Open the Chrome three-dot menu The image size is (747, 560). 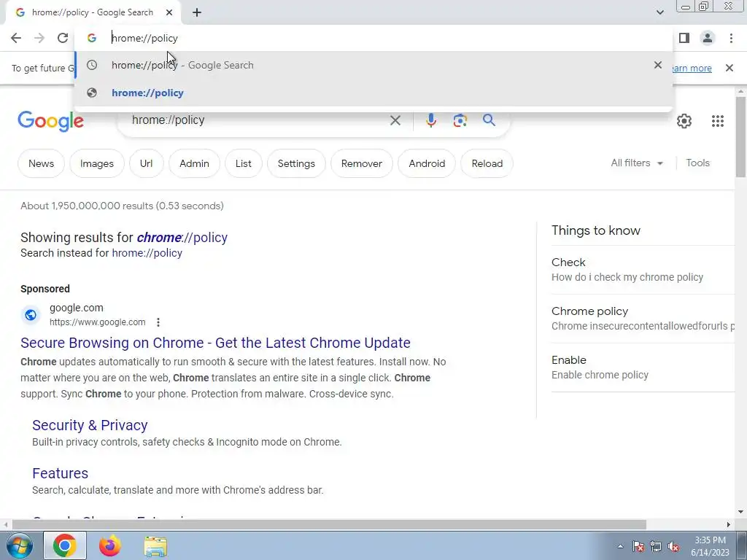(731, 38)
